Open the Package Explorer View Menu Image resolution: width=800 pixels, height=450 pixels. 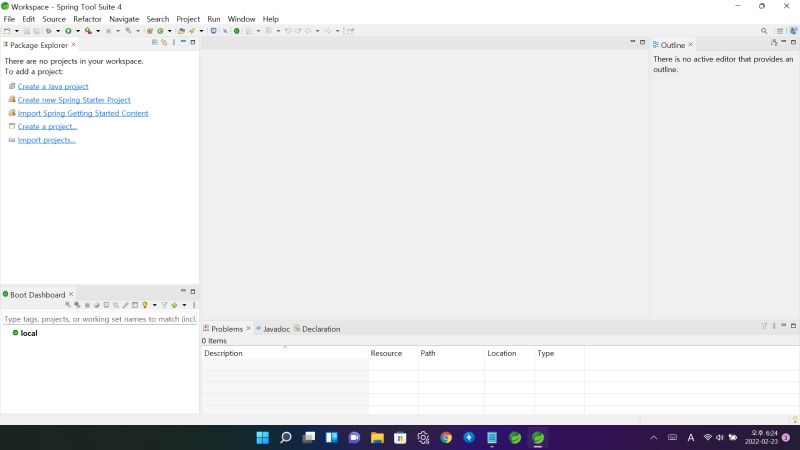(x=173, y=42)
